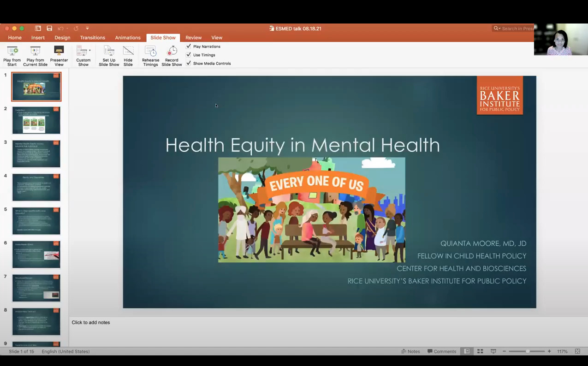Select the Slide Show tab
This screenshot has width=588, height=366.
point(163,38)
